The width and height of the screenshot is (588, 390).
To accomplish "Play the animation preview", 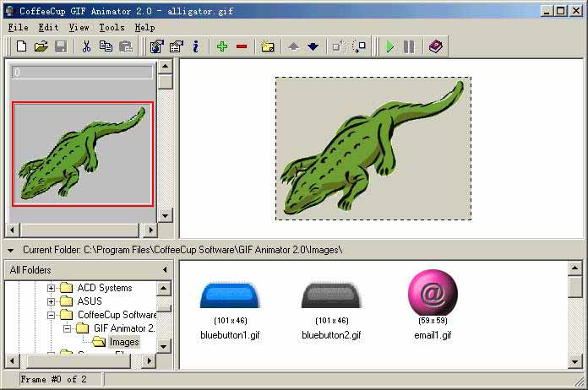I will click(389, 46).
